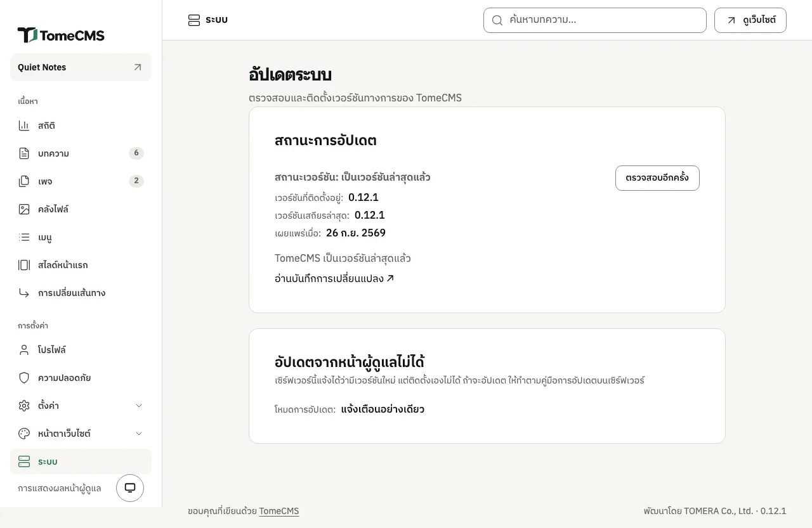The height and width of the screenshot is (528, 812).
Task: Click the หน้าตาเว็บไซต์ palette icon
Action: tap(24, 434)
